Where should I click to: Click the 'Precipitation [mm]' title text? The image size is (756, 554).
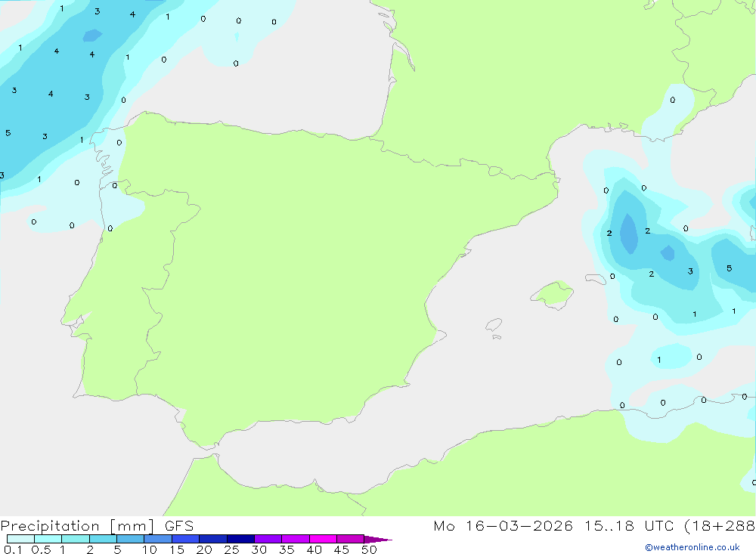pyautogui.click(x=77, y=526)
